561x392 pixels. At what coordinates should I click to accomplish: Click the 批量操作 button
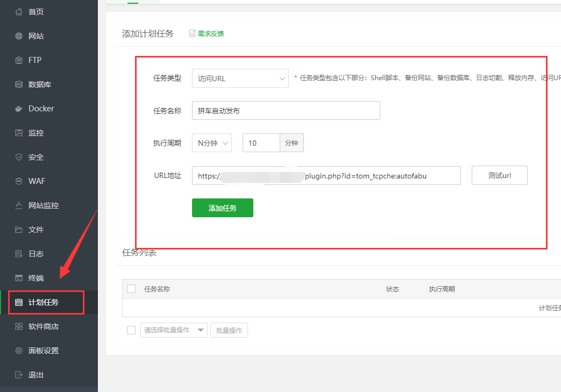coord(229,330)
